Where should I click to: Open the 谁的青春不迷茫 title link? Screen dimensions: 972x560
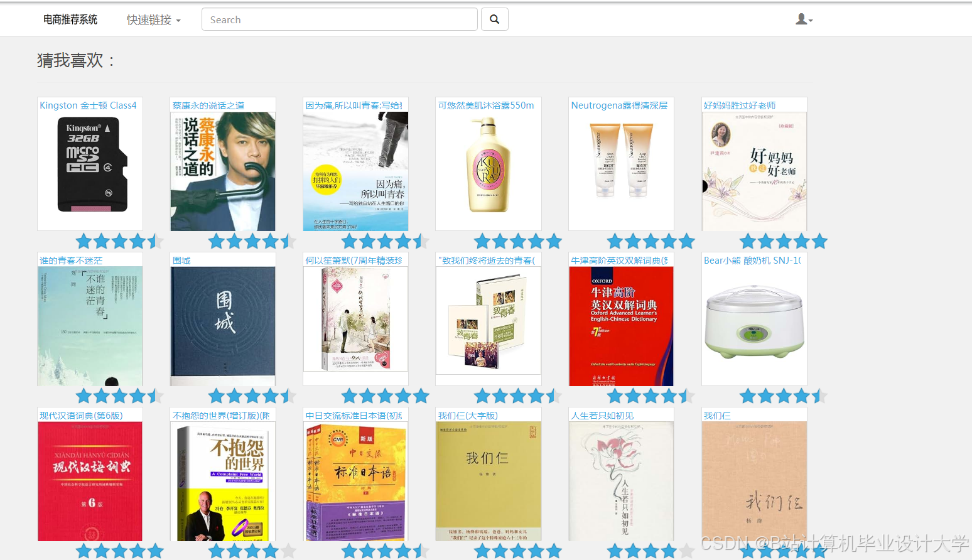pos(71,261)
